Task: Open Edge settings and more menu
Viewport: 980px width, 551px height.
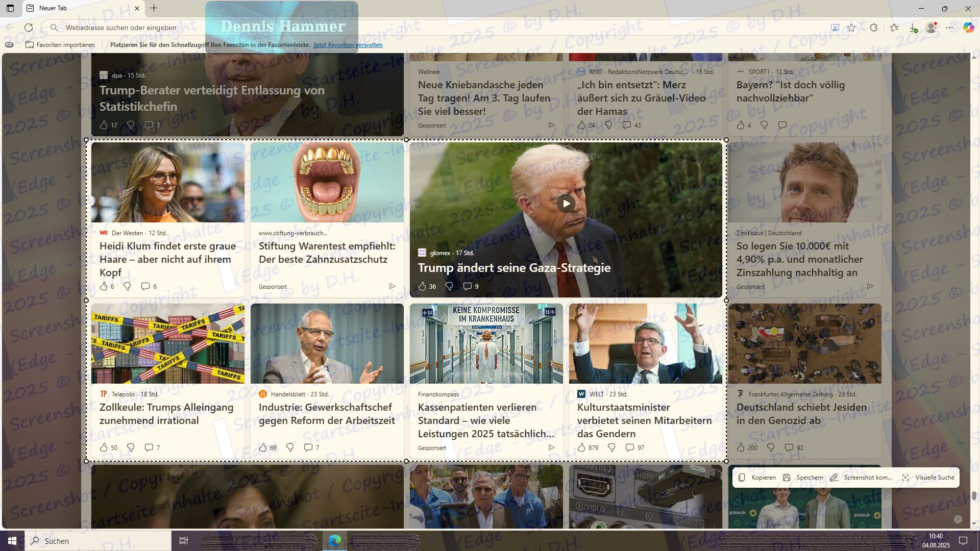Action: [x=949, y=28]
